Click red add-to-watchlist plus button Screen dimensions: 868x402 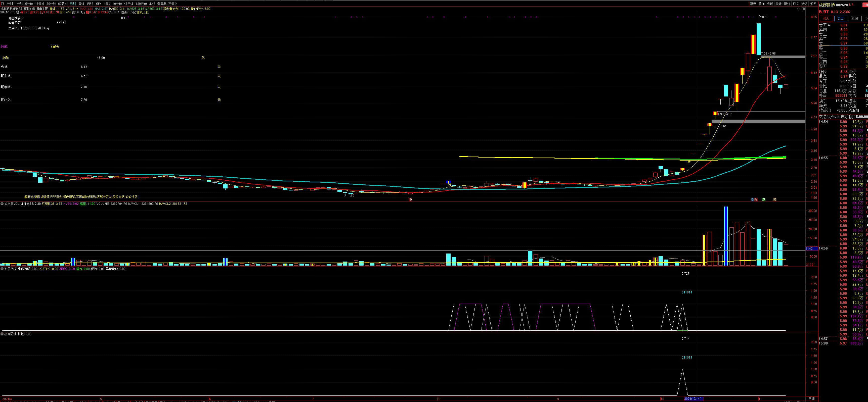coord(865,5)
